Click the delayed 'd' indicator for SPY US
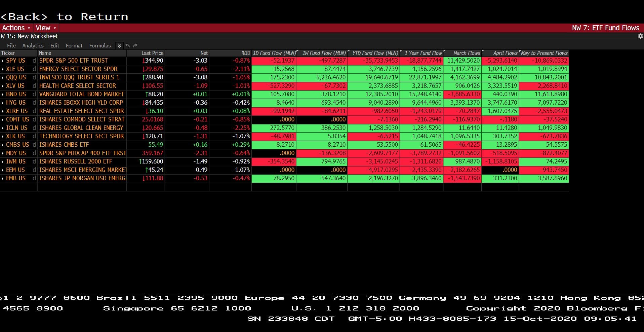The height and width of the screenshot is (332, 644). [x=34, y=61]
